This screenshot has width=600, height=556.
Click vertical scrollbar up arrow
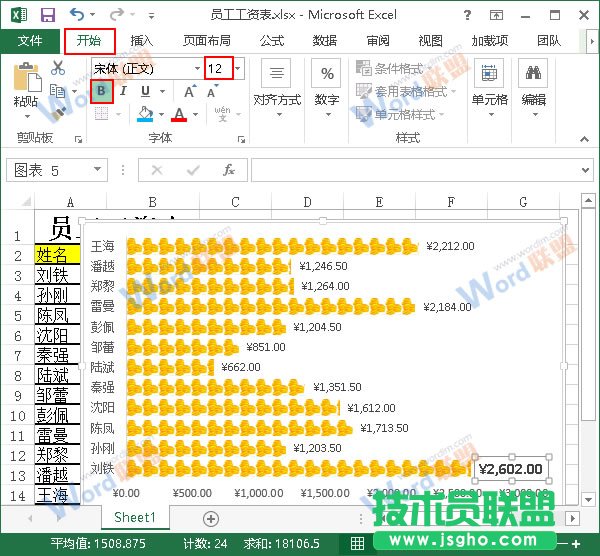tap(587, 201)
